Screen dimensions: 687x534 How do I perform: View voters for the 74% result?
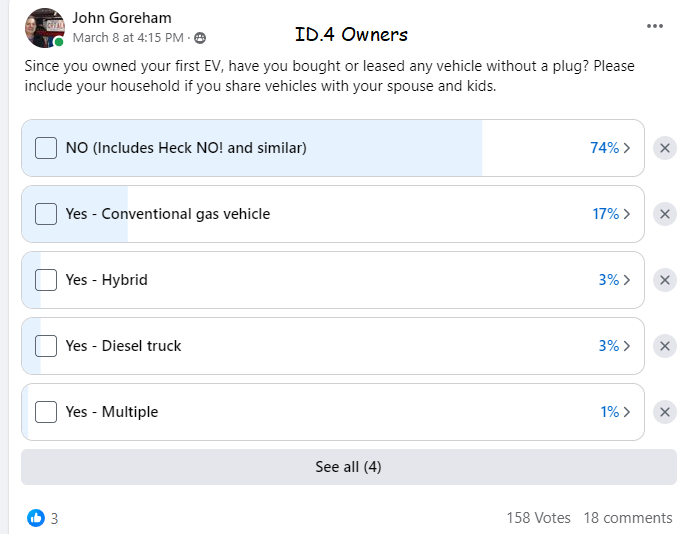(610, 148)
